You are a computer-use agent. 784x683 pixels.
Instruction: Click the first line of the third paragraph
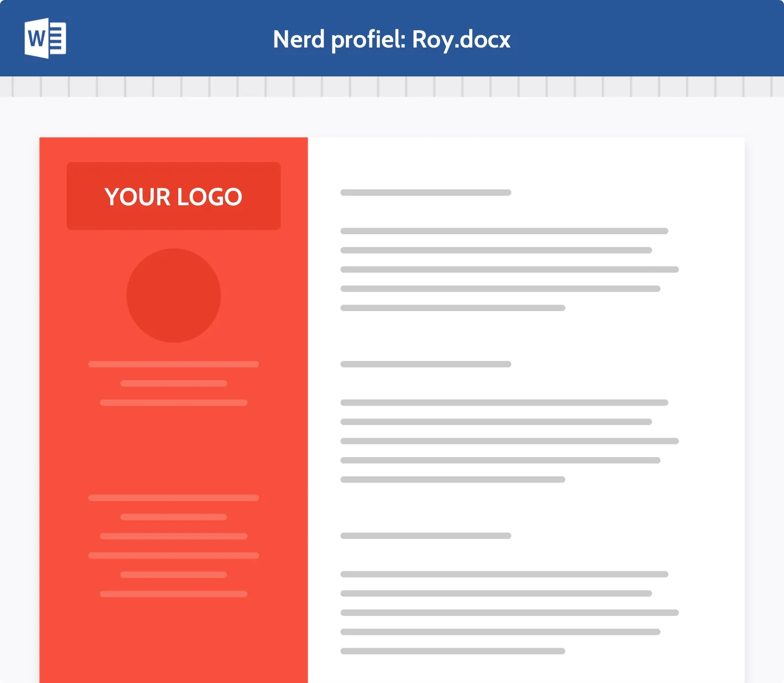[x=504, y=574]
